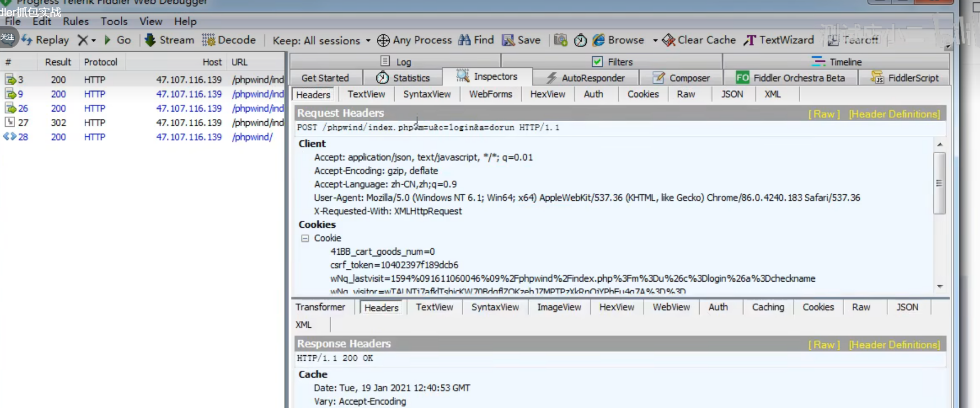Sort sessions by Protocol column header
Viewport: 980px width, 408px height.
tap(101, 62)
